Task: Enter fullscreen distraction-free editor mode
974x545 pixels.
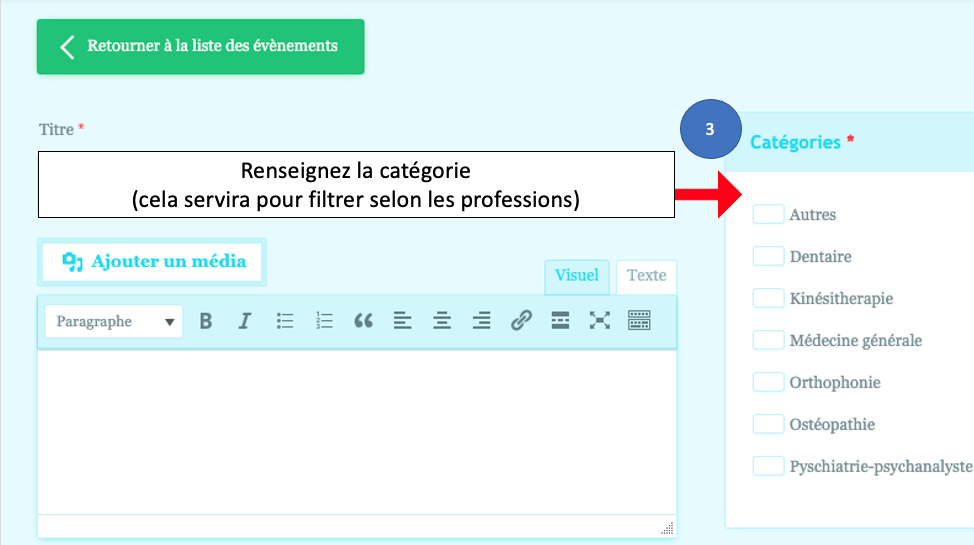Action: [x=599, y=321]
